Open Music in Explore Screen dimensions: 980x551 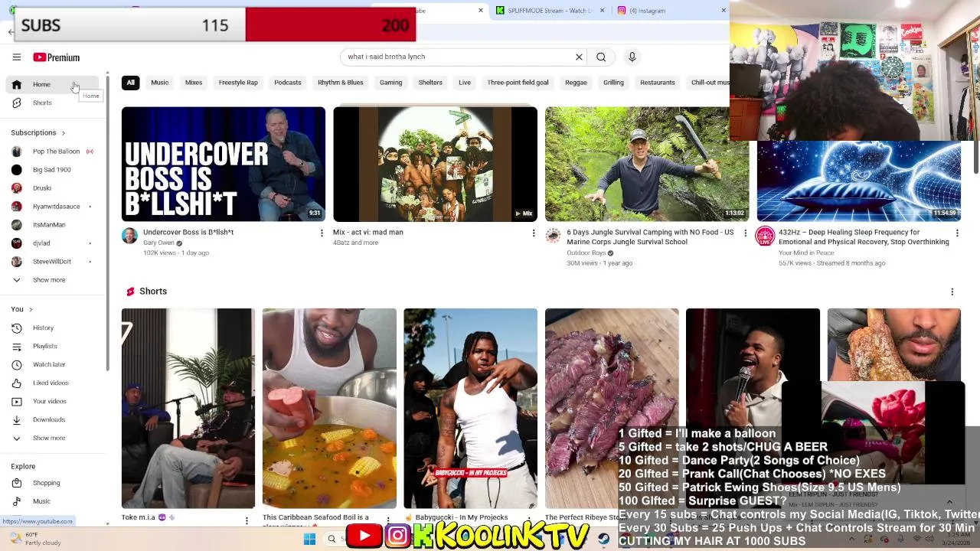click(x=52, y=501)
